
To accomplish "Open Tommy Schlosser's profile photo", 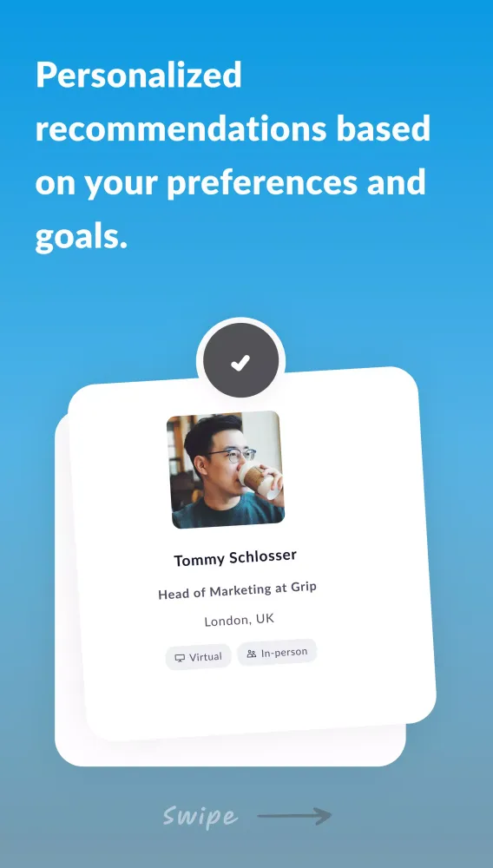I will [226, 470].
